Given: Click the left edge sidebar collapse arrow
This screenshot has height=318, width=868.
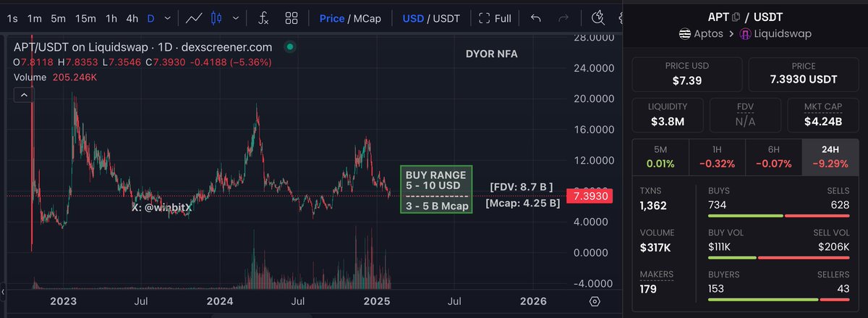Looking at the screenshot, I should pos(2,293).
